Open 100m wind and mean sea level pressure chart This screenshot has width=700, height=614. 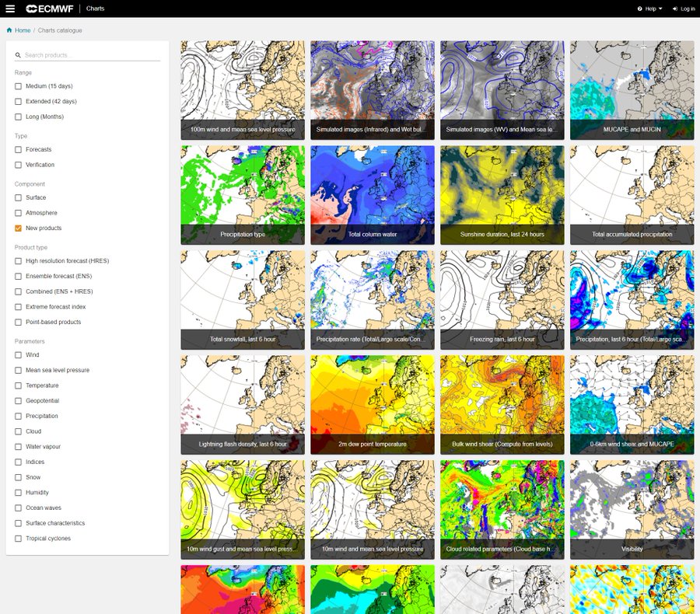tap(243, 90)
